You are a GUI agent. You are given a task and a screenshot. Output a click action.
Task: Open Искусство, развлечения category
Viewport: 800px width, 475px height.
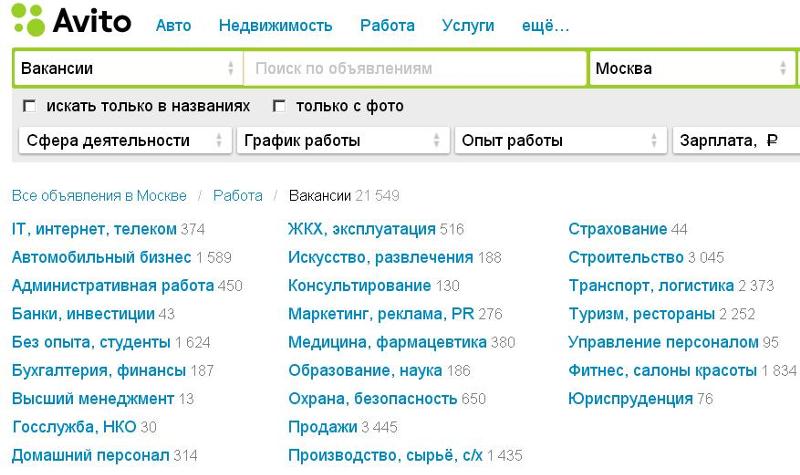tap(381, 257)
